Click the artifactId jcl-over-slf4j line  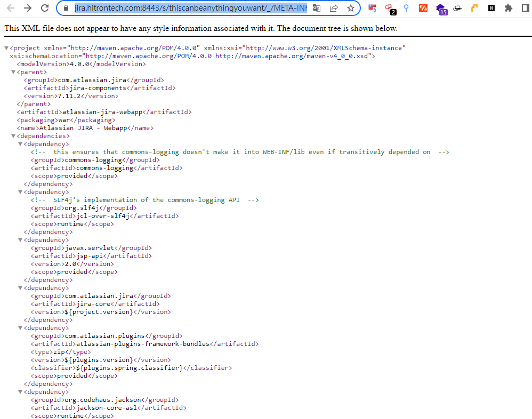pos(104,216)
